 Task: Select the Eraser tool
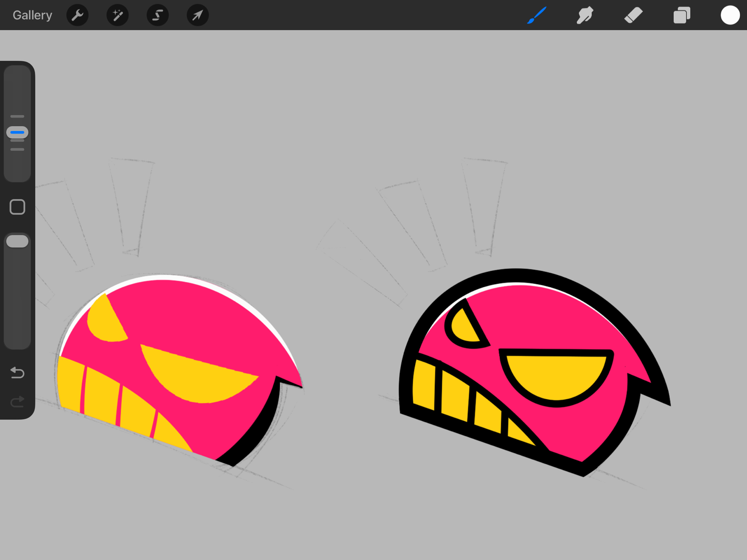pos(633,15)
